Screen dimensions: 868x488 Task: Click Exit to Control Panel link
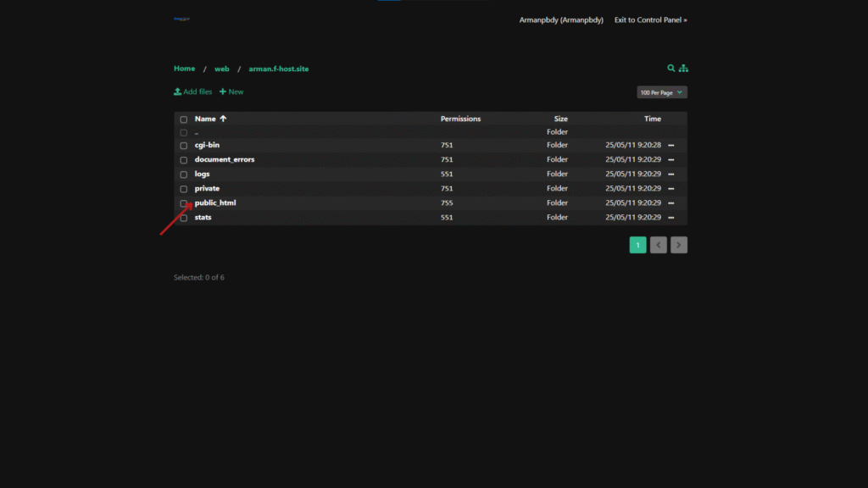pos(650,19)
